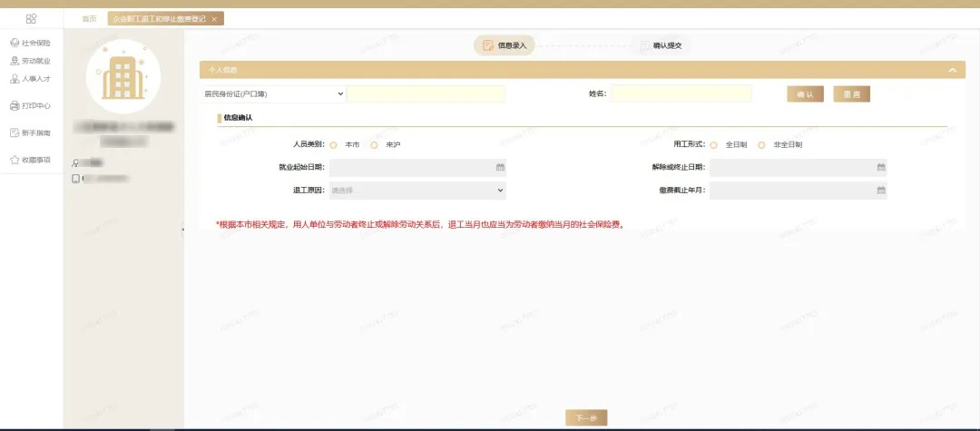This screenshot has width=980, height=431.
Task: Choose 全日制 employment form
Action: (x=714, y=145)
